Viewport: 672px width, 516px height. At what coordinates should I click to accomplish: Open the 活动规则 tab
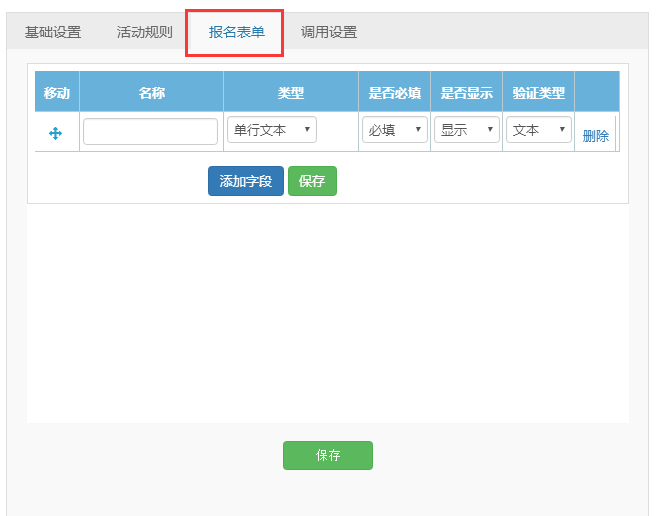pyautogui.click(x=145, y=32)
